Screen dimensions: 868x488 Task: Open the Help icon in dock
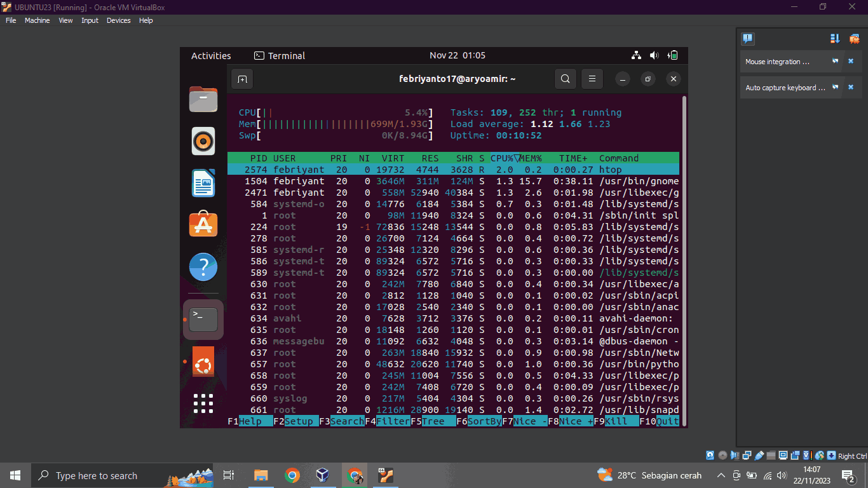pos(203,267)
